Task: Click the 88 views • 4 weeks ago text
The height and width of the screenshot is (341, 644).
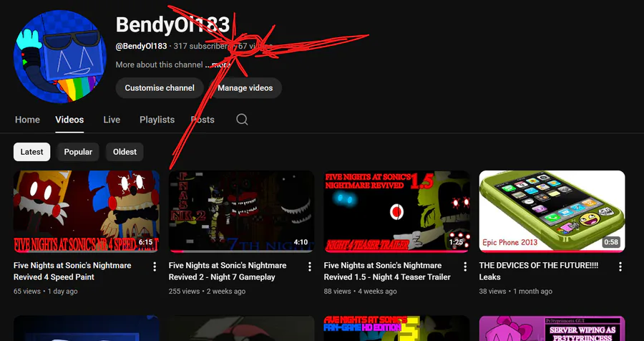Action: (360, 292)
